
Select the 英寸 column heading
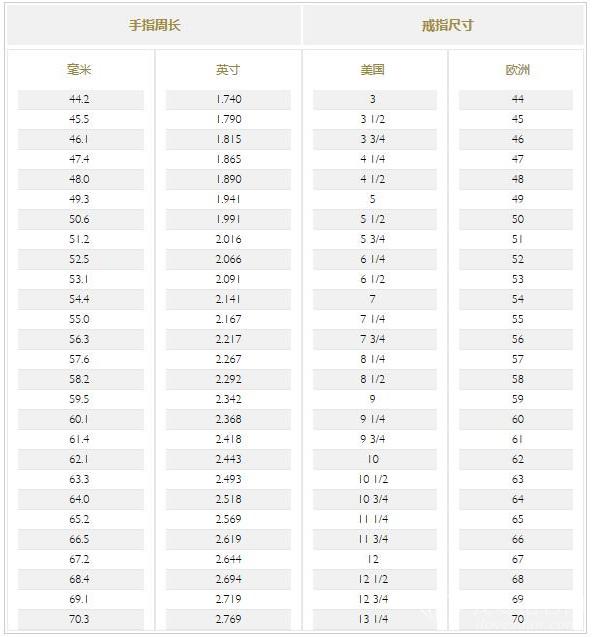228,69
